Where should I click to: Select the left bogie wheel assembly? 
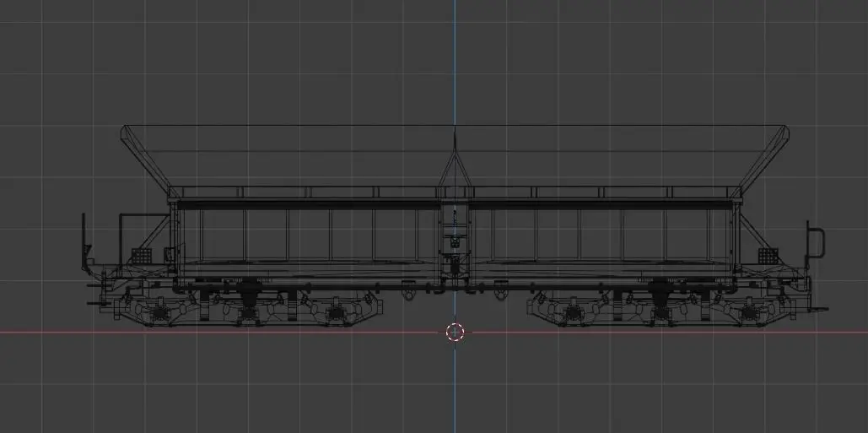[249, 306]
